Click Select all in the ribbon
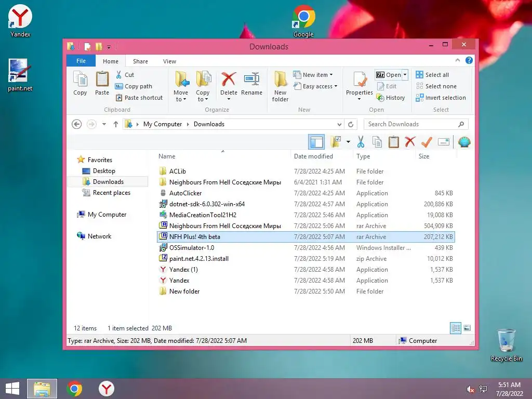The height and width of the screenshot is (399, 532). pyautogui.click(x=432, y=75)
